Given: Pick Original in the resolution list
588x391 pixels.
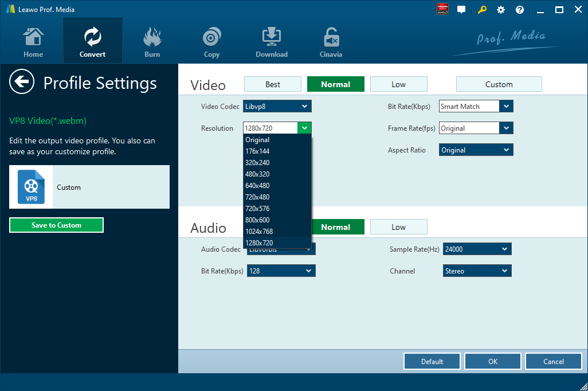Looking at the screenshot, I should [257, 140].
